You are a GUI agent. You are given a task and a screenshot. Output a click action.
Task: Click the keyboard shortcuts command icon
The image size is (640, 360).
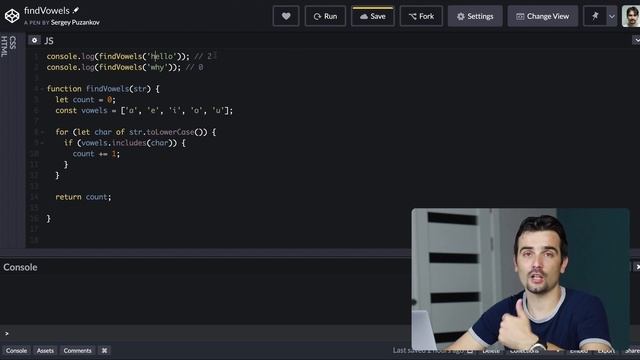click(x=104, y=351)
